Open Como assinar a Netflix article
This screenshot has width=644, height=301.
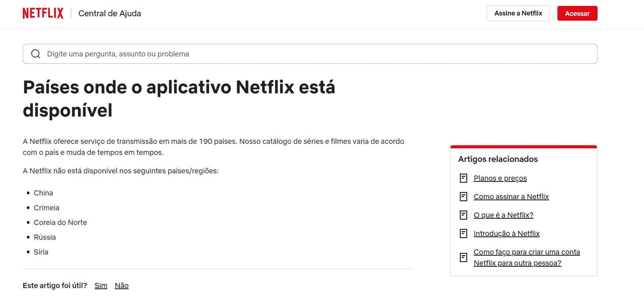511,197
